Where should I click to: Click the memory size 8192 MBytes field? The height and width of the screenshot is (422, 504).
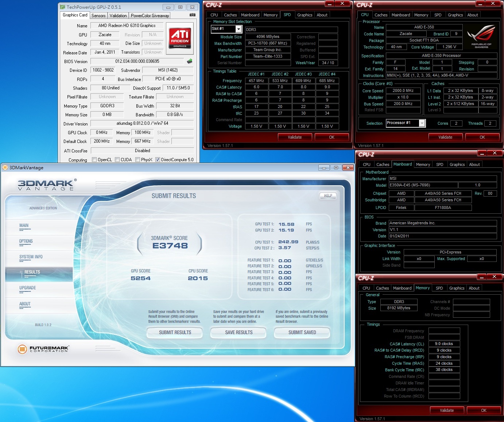pyautogui.click(x=399, y=308)
